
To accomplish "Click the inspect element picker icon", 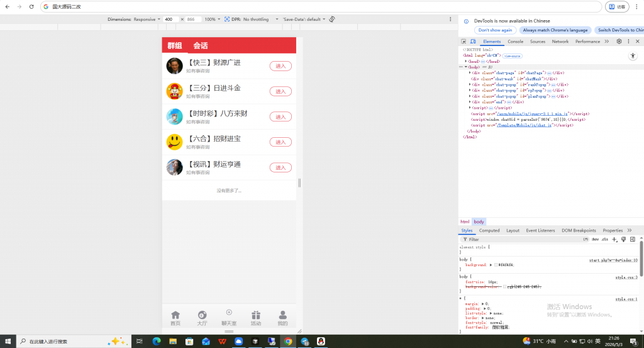I will click(x=464, y=42).
